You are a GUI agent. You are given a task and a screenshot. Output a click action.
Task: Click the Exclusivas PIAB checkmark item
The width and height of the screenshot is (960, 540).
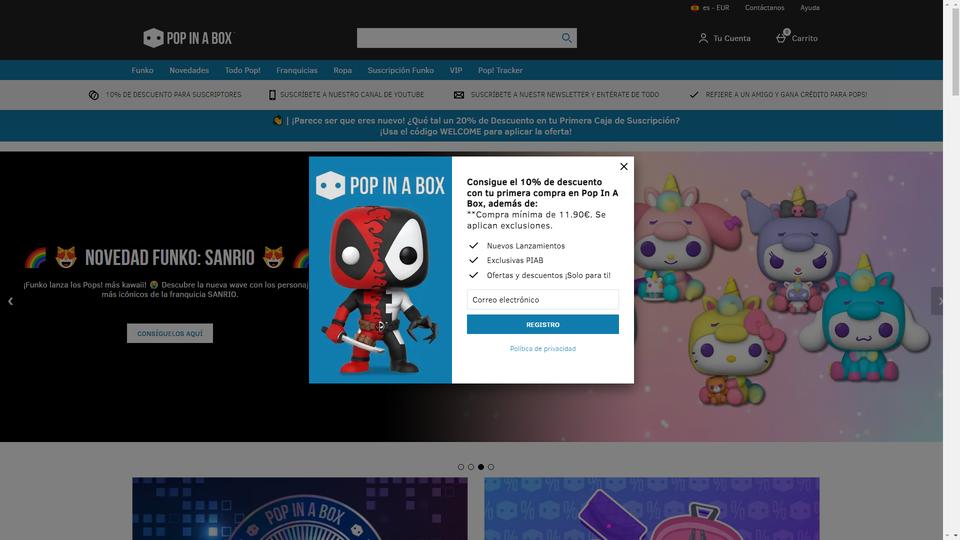[506, 260]
